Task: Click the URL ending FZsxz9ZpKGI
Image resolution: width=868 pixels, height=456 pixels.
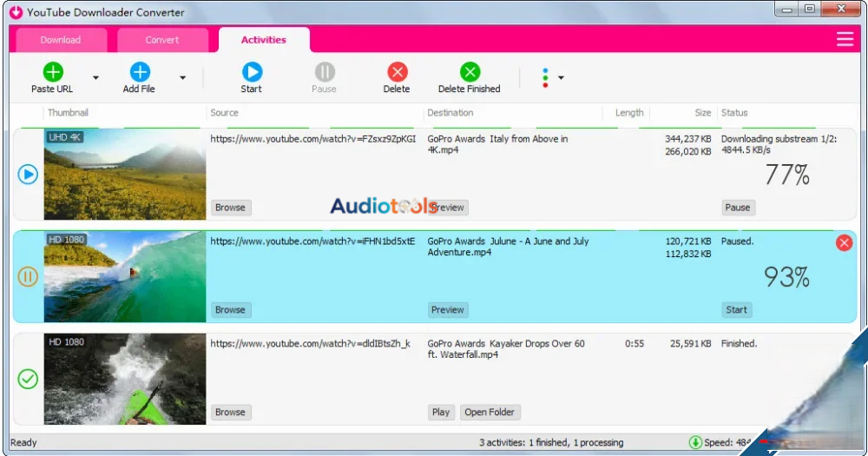Action: [313, 139]
